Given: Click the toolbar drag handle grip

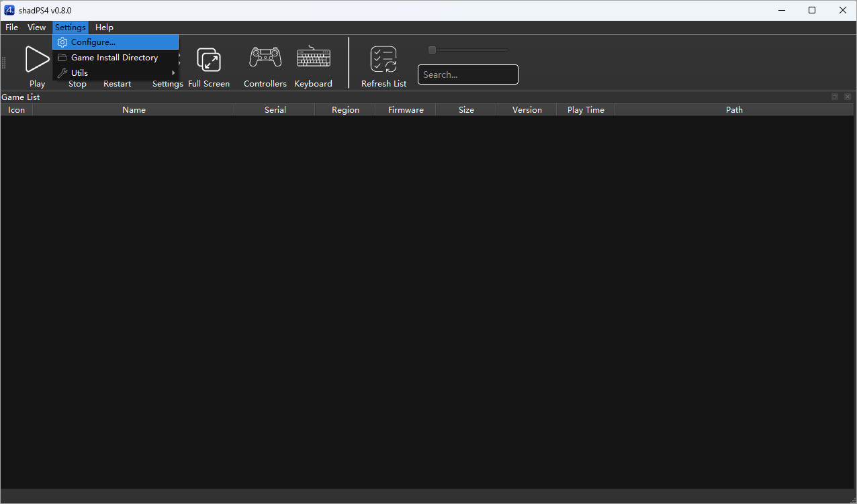Looking at the screenshot, I should pyautogui.click(x=3, y=63).
